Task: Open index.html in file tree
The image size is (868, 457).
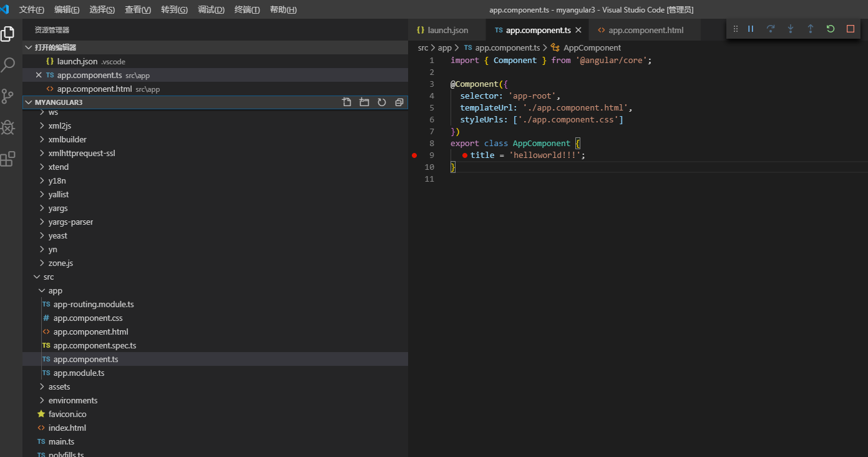Action: (215, 428)
